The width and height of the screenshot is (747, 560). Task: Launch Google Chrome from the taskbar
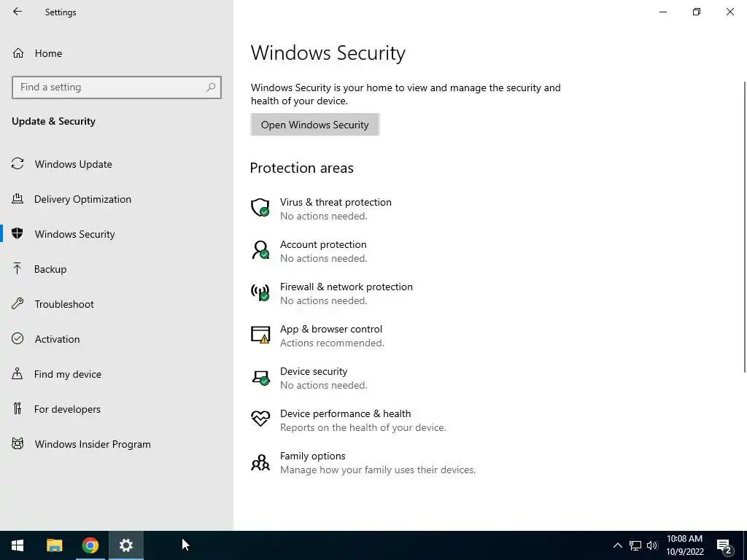coord(90,545)
